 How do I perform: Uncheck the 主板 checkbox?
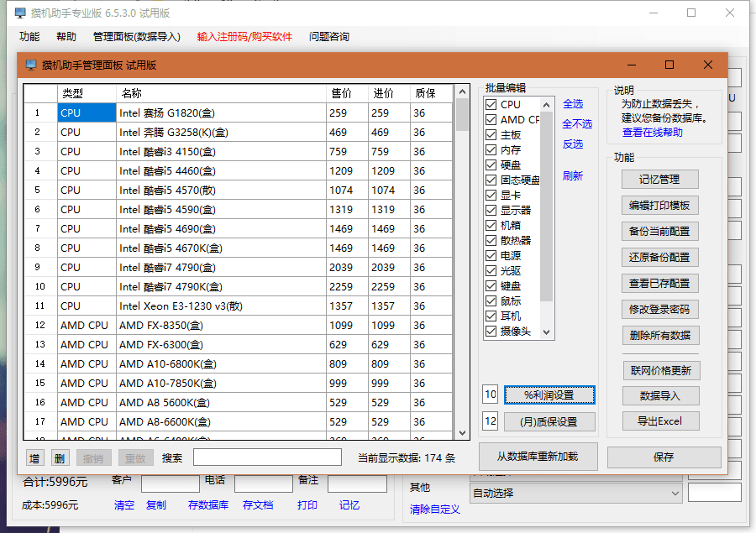coord(491,135)
